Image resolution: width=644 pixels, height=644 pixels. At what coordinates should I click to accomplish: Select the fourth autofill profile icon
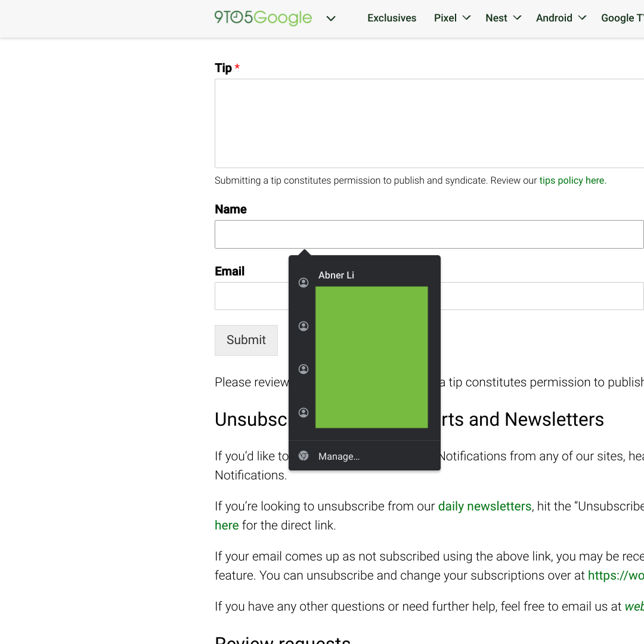point(304,413)
